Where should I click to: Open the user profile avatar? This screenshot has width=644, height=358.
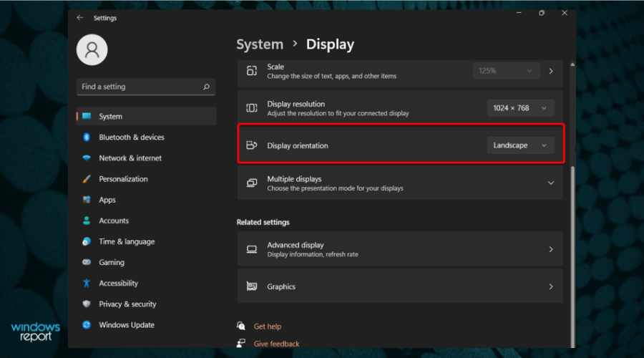click(x=92, y=49)
